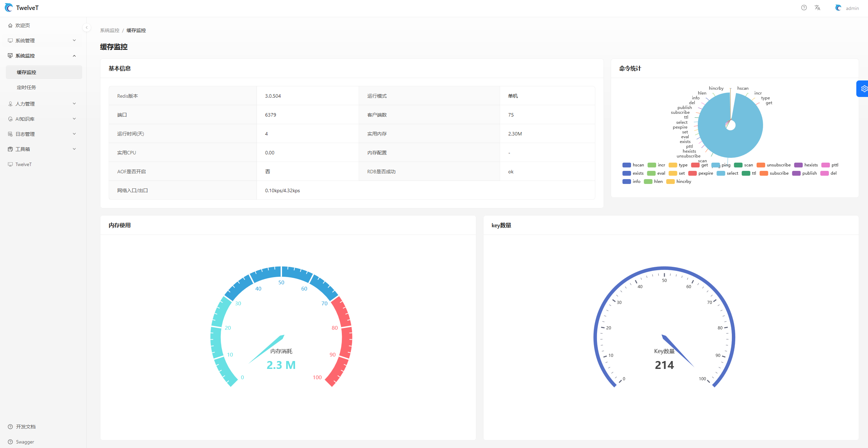This screenshot has height=448, width=868.
Task: Collapse the 系统监控 chevron
Action: (x=74, y=56)
